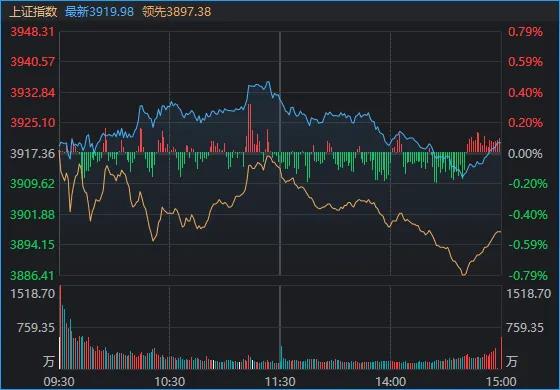Click the 上证指数 title label
Screen dimensions: 560x390
[x=33, y=11]
